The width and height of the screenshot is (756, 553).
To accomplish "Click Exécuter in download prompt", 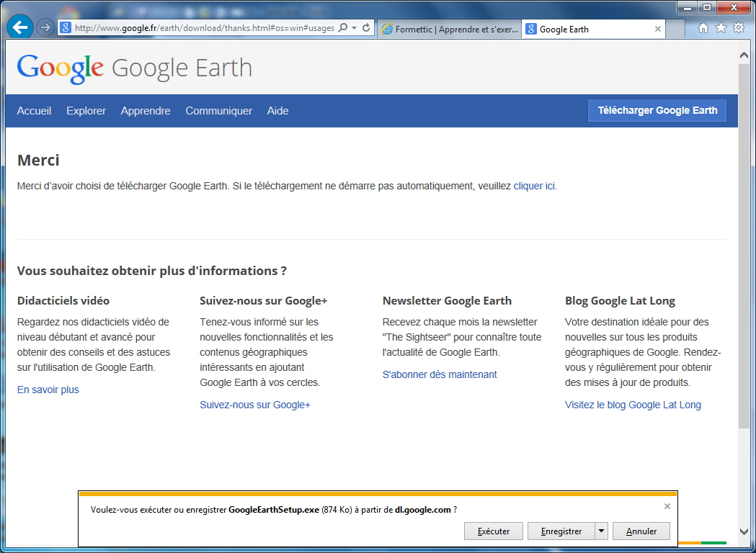I will pos(494,531).
